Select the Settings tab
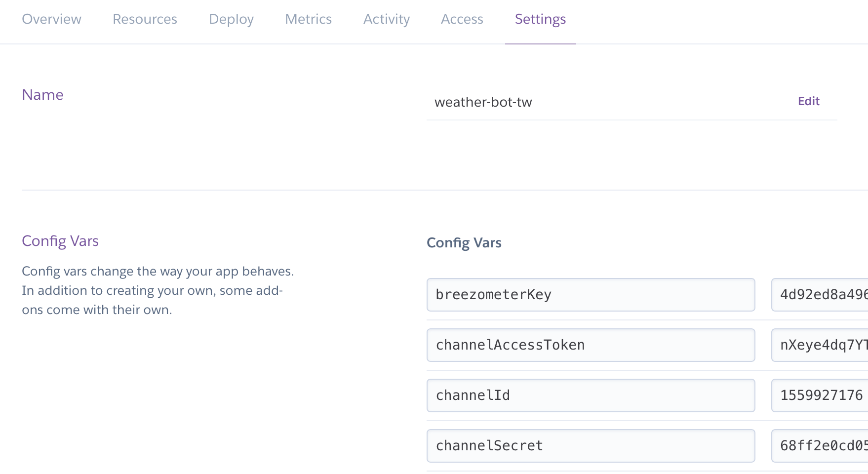Screen dimensions: 868x474 (x=540, y=19)
